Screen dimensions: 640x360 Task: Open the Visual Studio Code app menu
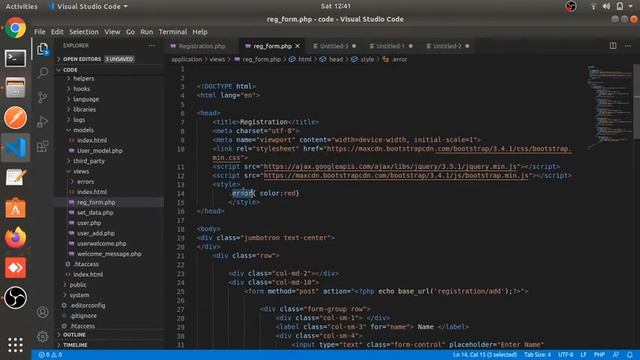(x=88, y=7)
